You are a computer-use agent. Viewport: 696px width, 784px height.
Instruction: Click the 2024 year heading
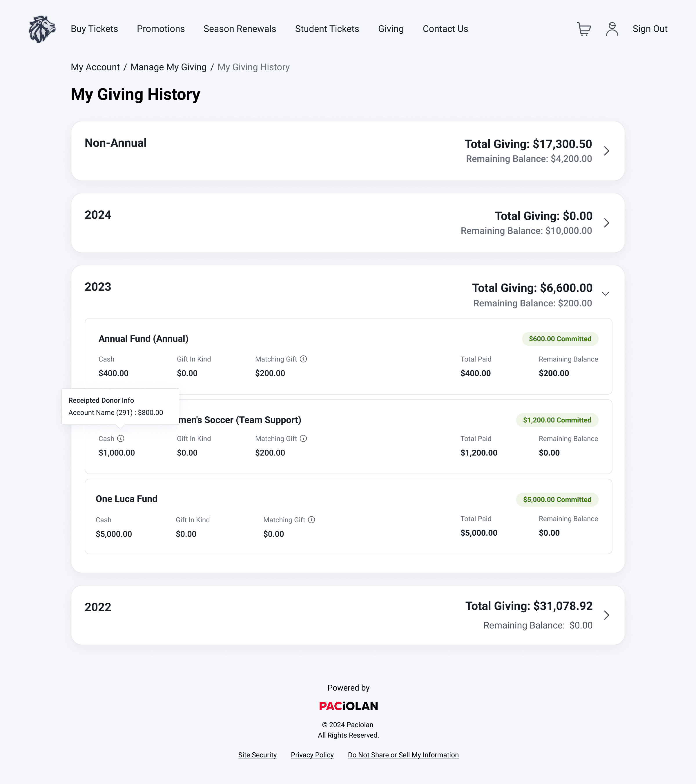98,215
